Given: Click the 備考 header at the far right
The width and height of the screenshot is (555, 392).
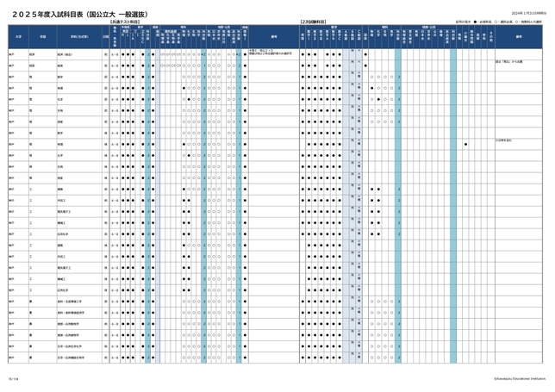Looking at the screenshot, I should pos(520,36).
